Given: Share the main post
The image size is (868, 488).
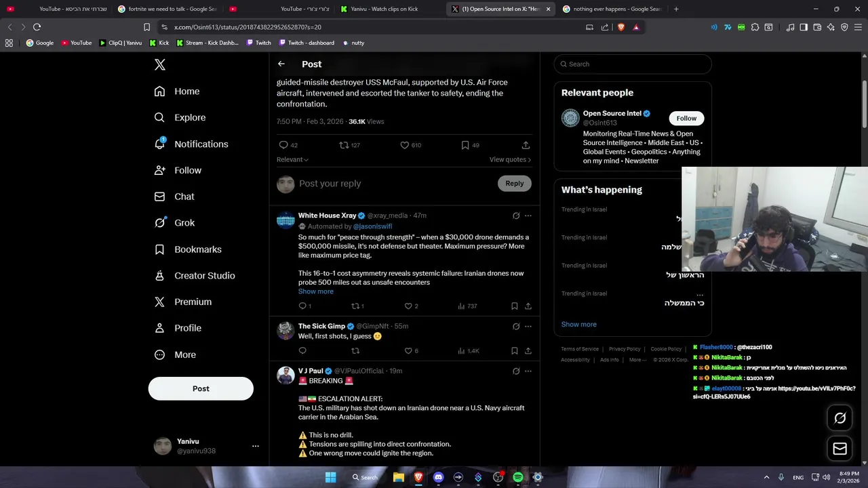Looking at the screenshot, I should click(x=526, y=145).
